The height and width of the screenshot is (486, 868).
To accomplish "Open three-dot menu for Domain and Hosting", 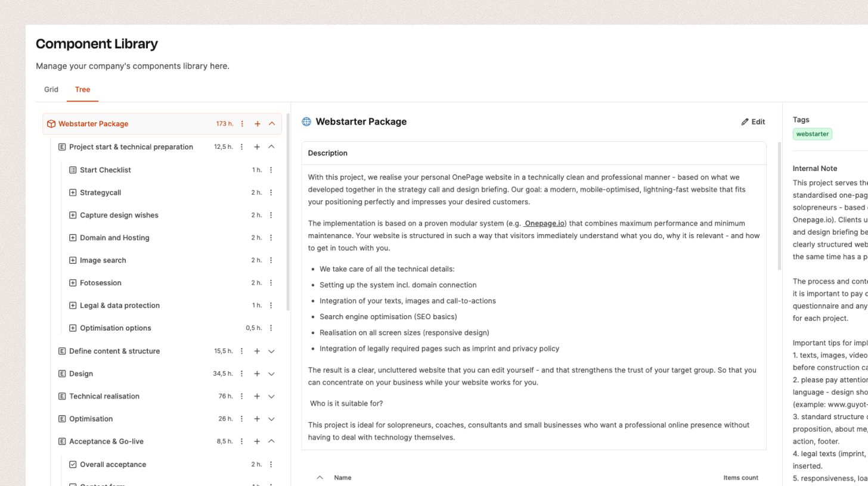I will click(271, 238).
